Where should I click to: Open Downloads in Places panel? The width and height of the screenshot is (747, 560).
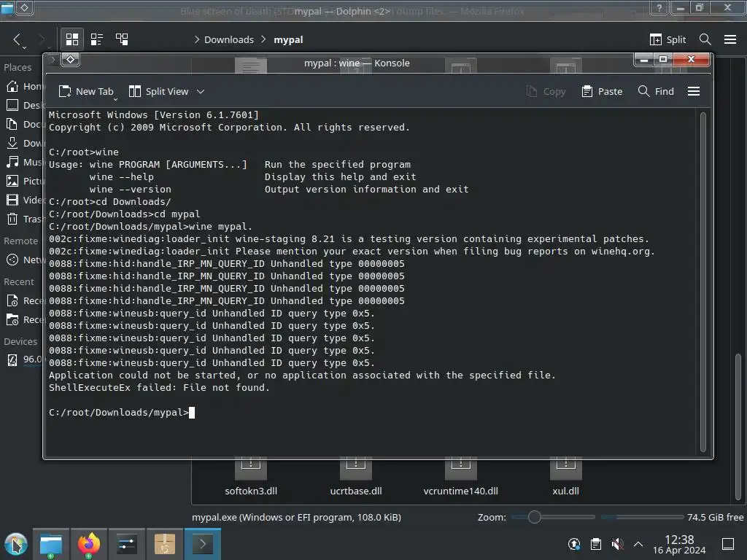point(25,144)
